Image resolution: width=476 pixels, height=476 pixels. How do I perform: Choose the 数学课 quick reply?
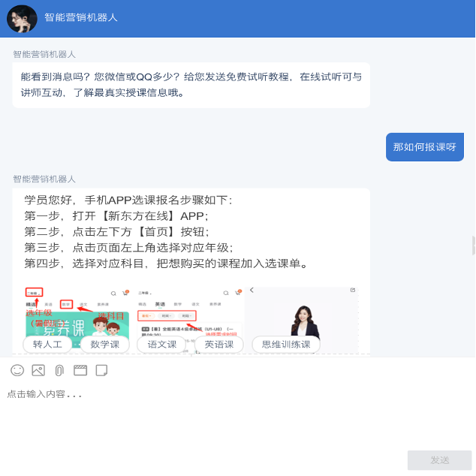point(105,345)
